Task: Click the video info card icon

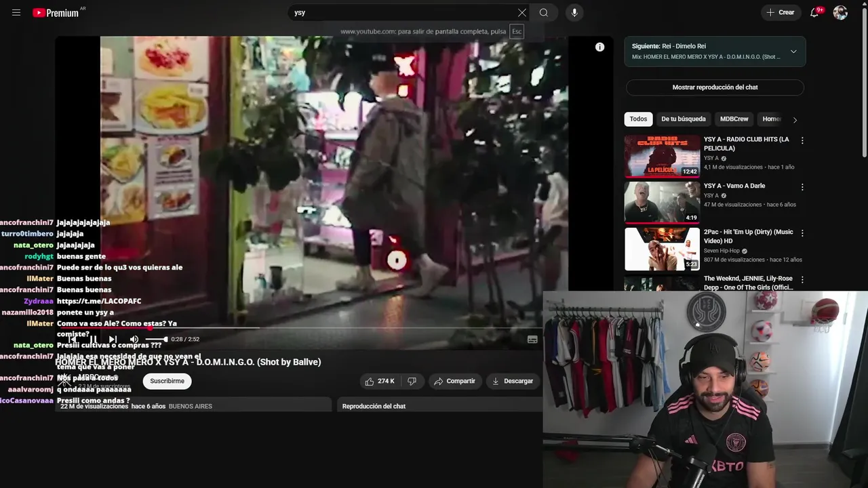Action: (599, 47)
